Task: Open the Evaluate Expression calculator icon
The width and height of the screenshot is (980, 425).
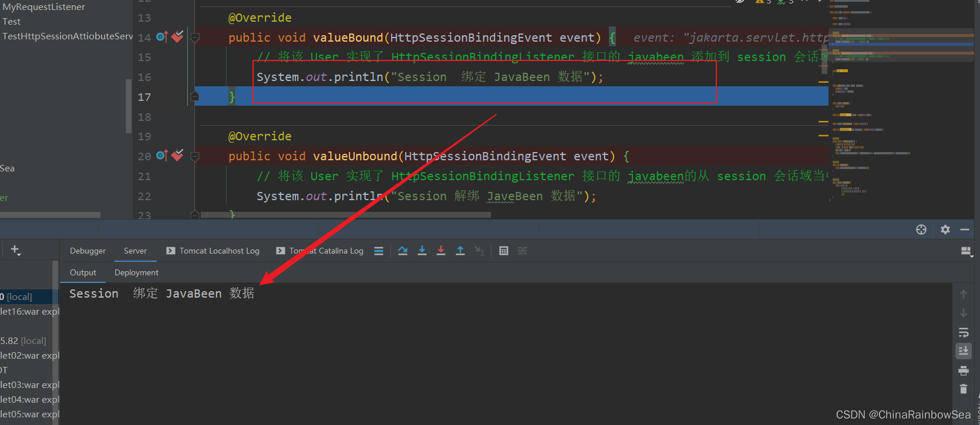Action: click(x=504, y=251)
